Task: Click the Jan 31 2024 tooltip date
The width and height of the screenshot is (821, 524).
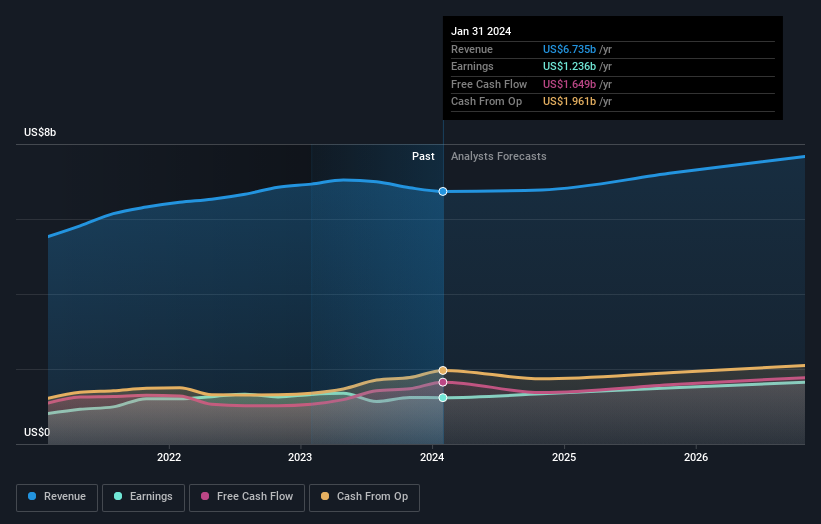Action: (481, 31)
